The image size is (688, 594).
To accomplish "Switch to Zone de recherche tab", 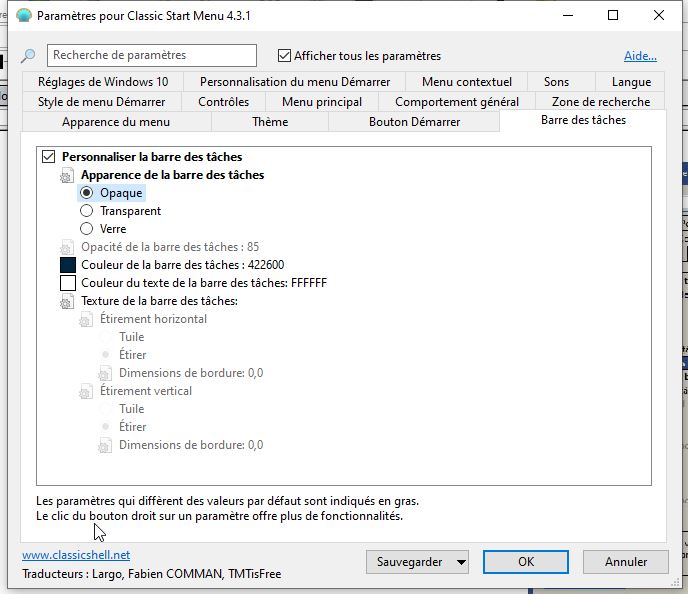I will coord(601,102).
